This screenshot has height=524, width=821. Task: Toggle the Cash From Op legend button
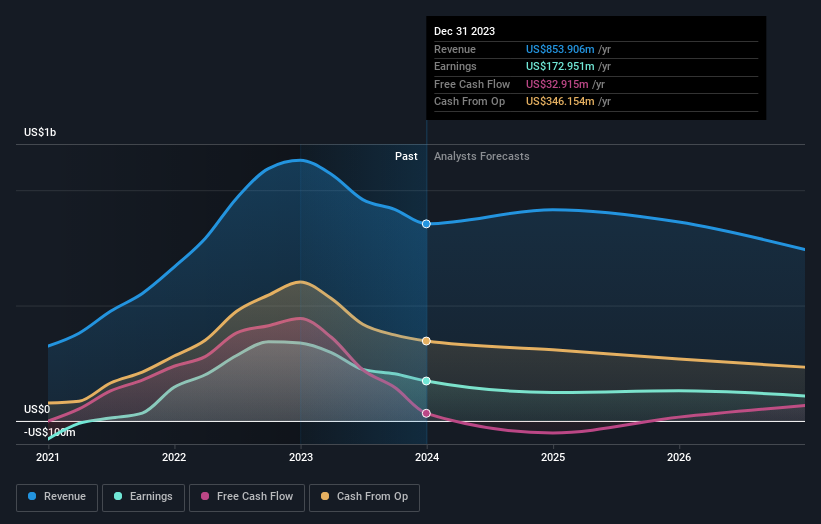coord(364,497)
